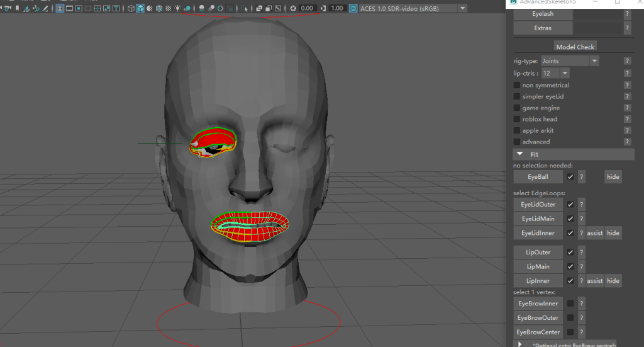
Task: Open the lip-ctrls 12 dropdown
Action: point(555,73)
